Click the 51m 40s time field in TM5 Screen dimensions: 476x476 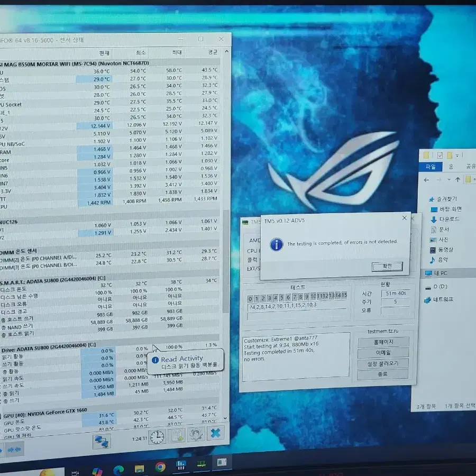(396, 294)
